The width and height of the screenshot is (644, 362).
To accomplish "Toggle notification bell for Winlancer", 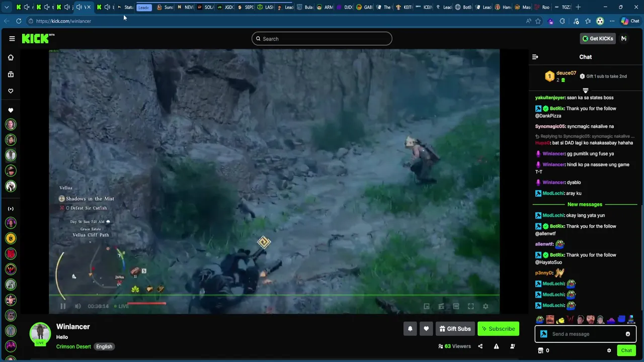I will [410, 329].
